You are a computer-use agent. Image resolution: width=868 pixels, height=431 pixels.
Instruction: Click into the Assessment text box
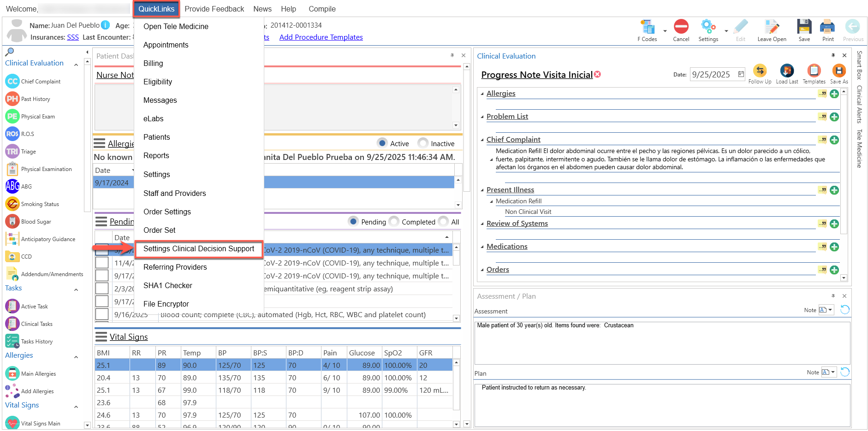662,343
